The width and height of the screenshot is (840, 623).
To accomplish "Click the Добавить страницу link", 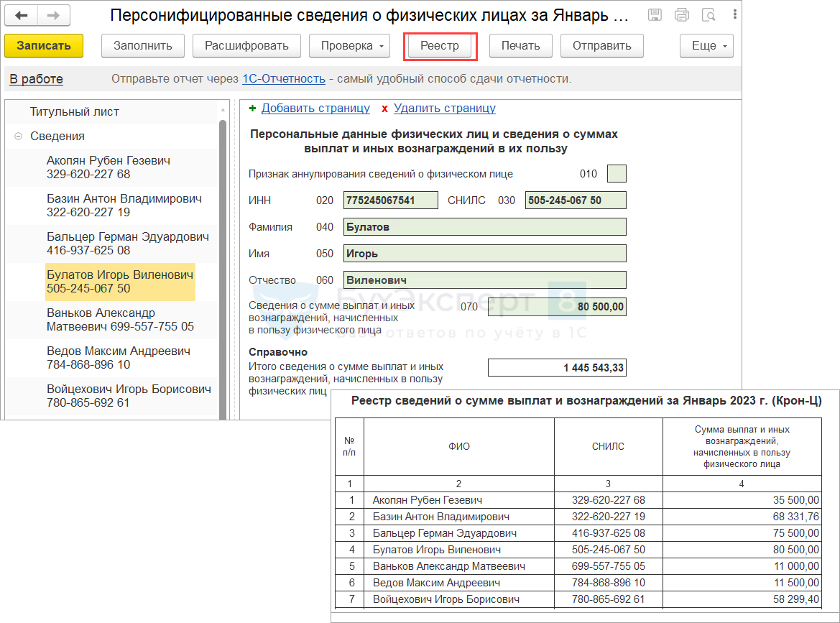I will click(315, 109).
